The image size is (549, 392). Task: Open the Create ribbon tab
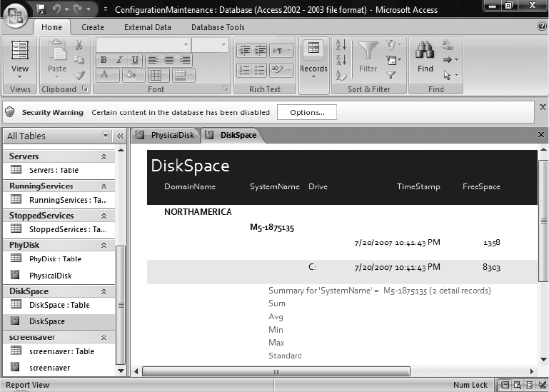click(92, 27)
